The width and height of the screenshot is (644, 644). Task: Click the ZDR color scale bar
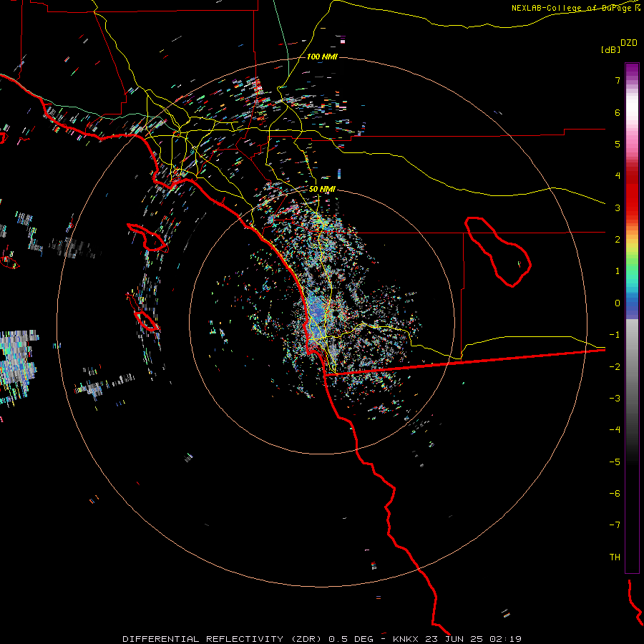pos(632,318)
